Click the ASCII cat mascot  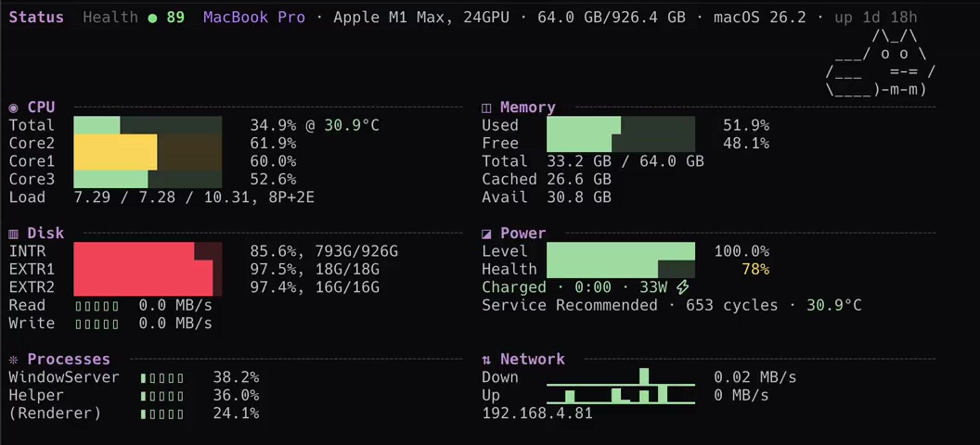click(880, 63)
